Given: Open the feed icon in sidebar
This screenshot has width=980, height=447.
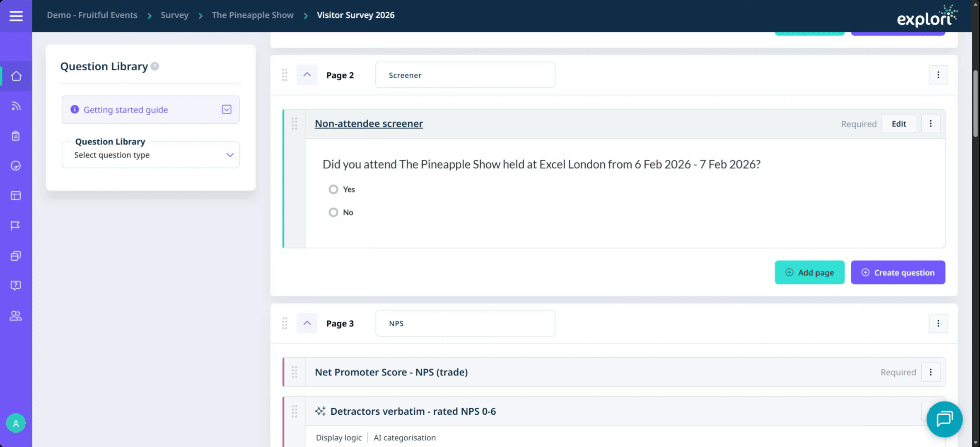Looking at the screenshot, I should (x=16, y=106).
